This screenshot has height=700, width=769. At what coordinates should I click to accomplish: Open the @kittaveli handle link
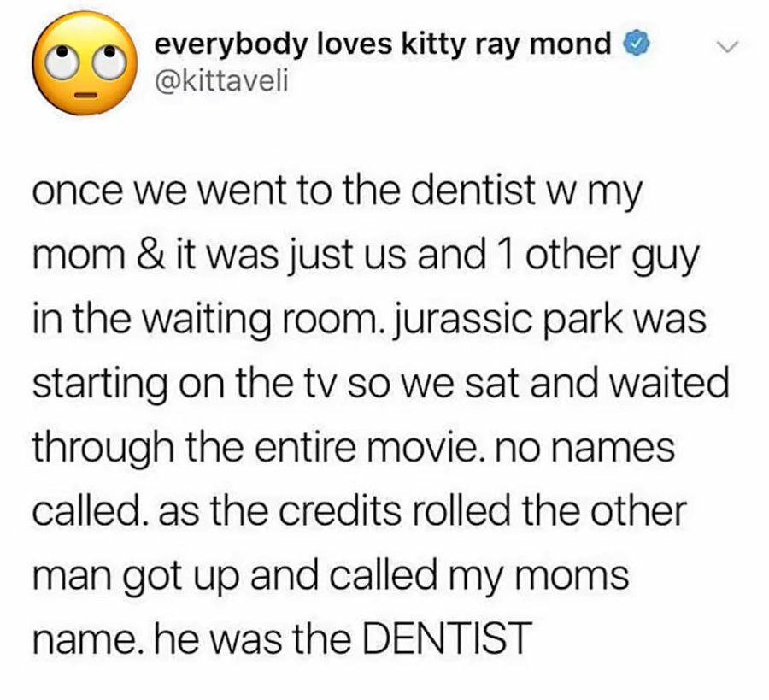(x=220, y=82)
